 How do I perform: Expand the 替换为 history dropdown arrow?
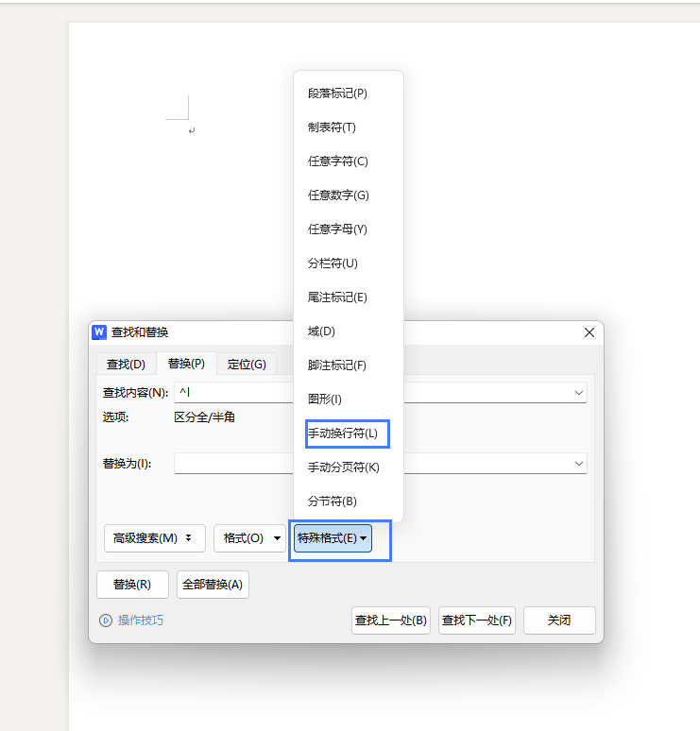[578, 464]
